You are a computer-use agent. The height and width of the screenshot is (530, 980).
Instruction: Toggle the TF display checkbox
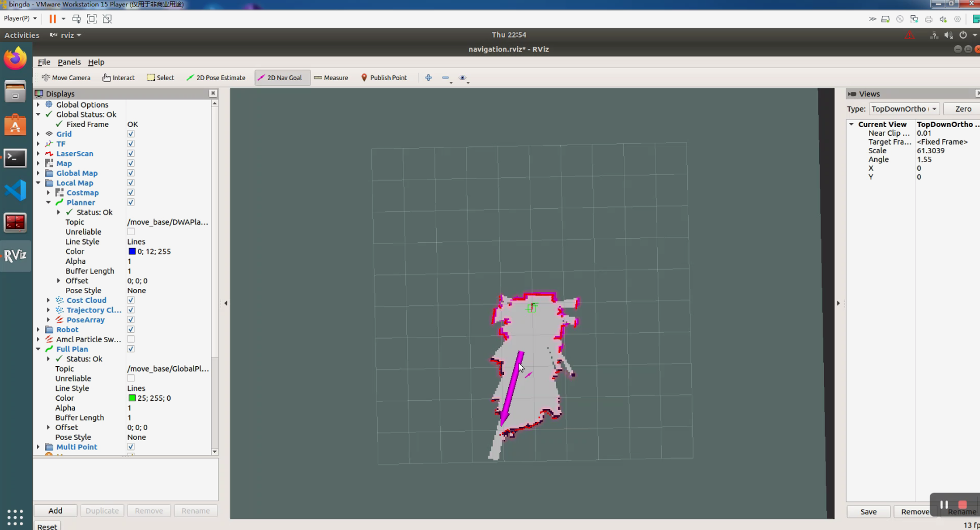tap(131, 144)
